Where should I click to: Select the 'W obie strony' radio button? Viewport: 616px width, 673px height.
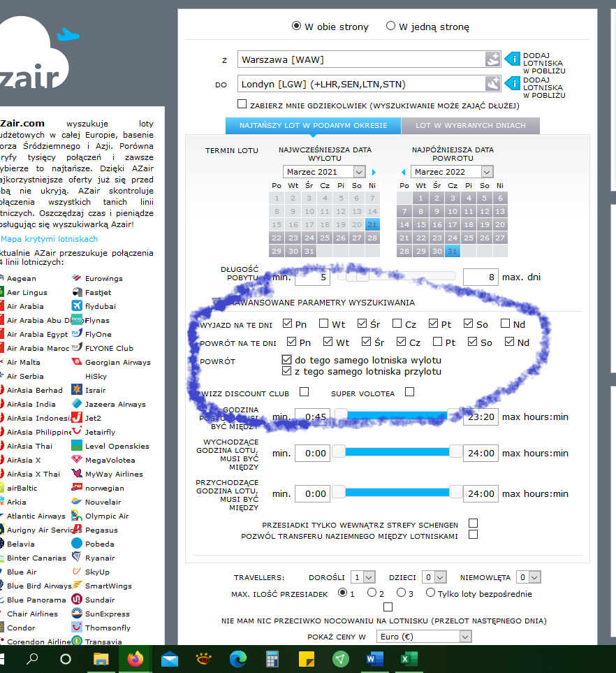296,26
